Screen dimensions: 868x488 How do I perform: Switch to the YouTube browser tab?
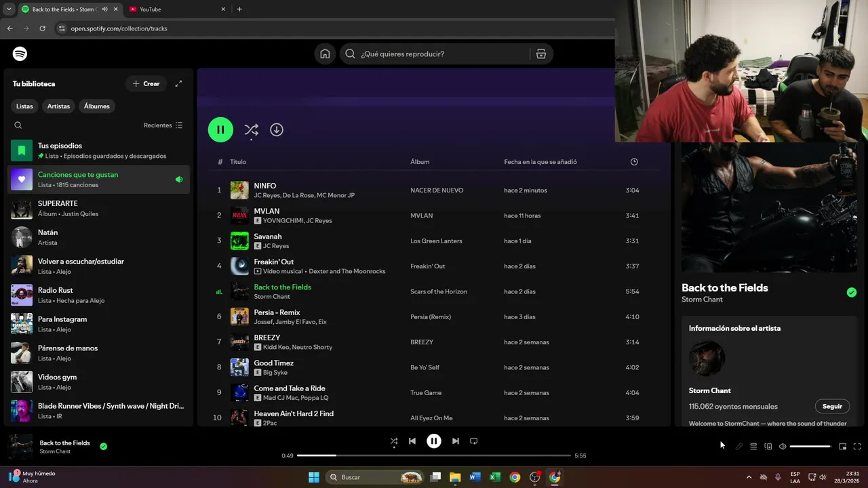point(176,9)
